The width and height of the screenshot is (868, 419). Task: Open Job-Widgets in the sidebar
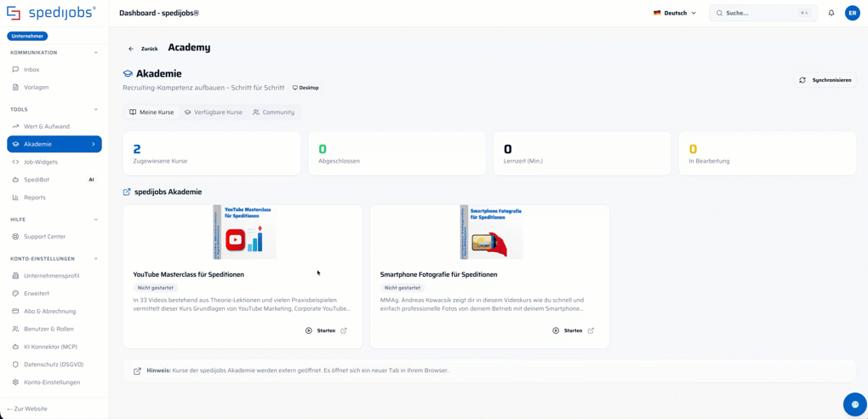[x=54, y=162]
